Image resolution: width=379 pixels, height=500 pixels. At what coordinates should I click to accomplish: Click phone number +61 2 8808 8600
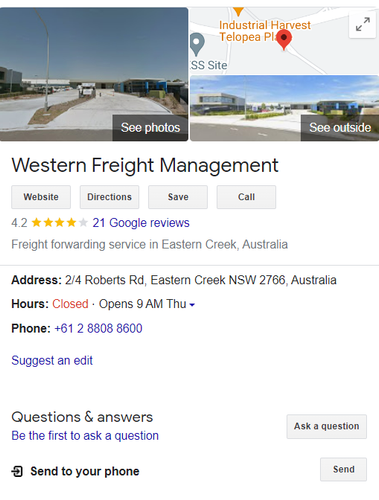[98, 328]
